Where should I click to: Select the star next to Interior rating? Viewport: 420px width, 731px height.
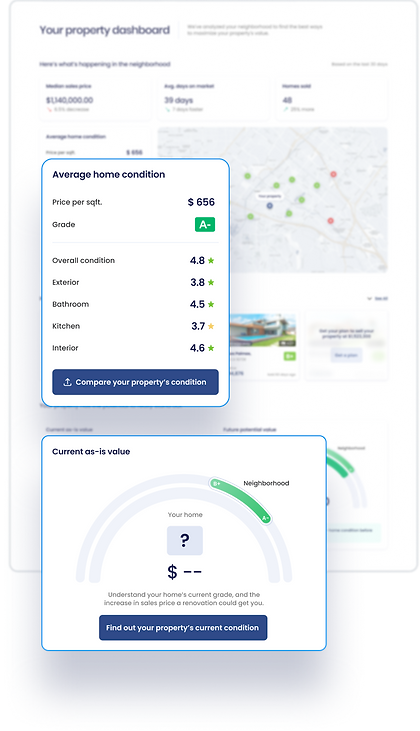(211, 348)
